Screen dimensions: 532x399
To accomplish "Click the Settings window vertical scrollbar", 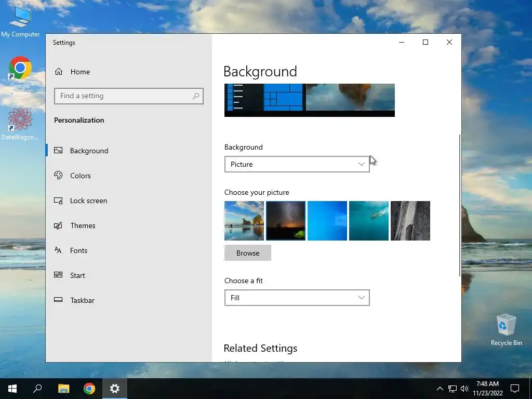I will (460, 205).
